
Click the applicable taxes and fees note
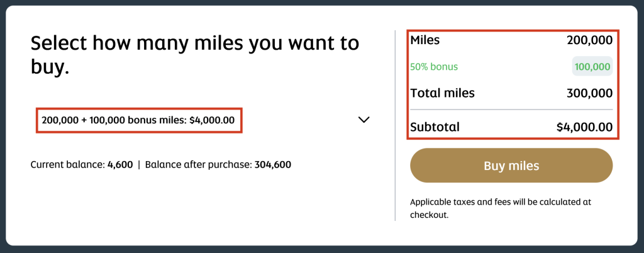(x=501, y=208)
